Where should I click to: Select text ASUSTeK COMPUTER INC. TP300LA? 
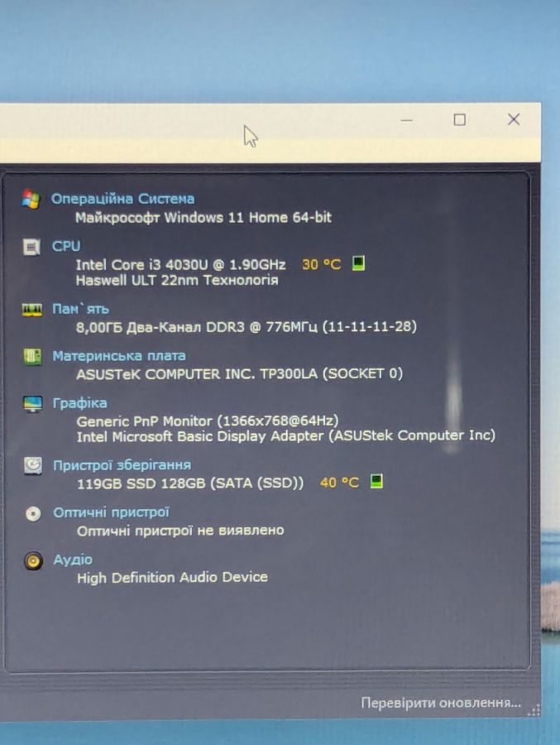197,374
